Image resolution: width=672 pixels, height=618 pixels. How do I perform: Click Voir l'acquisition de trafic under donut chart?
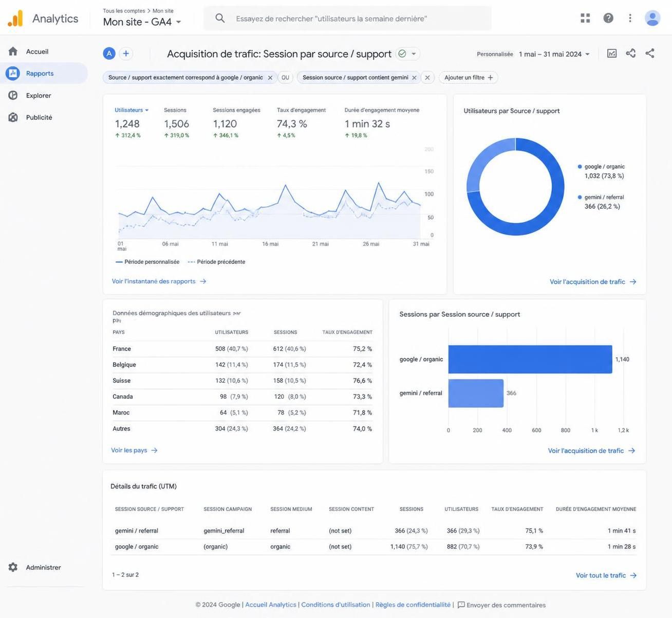[x=593, y=282]
